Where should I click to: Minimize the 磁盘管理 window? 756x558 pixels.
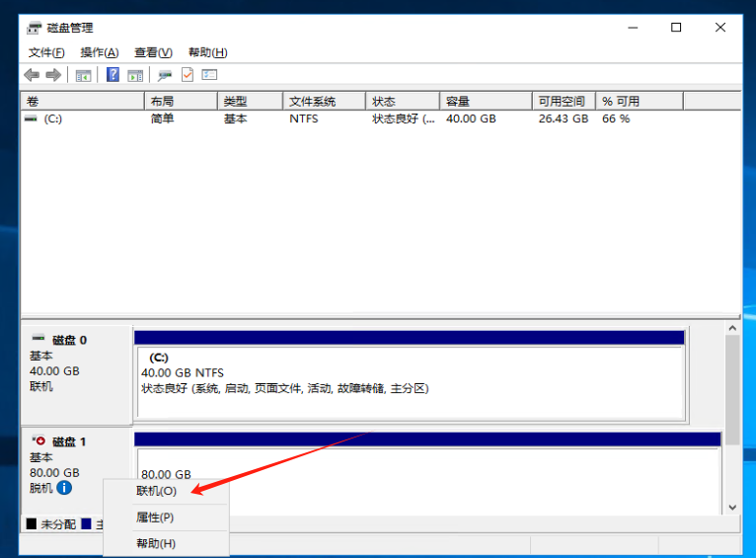coord(633,28)
